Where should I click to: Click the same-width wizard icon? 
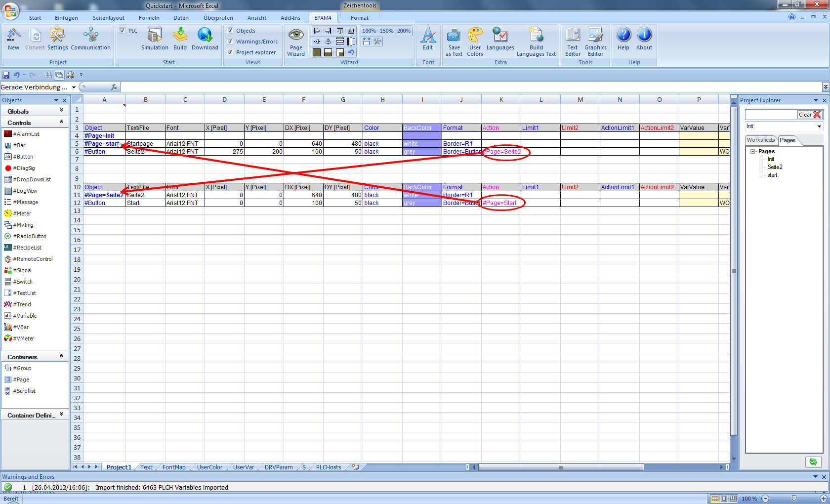click(x=340, y=42)
